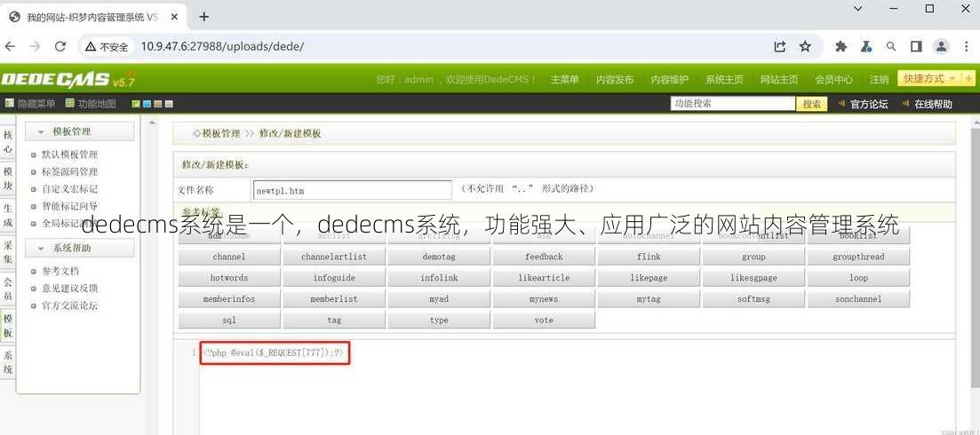
Task: Click the channelartlist tag button
Action: pyautogui.click(x=334, y=257)
